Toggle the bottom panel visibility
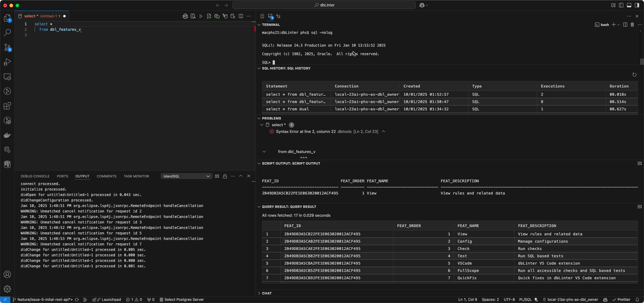The image size is (644, 303). 629,5
